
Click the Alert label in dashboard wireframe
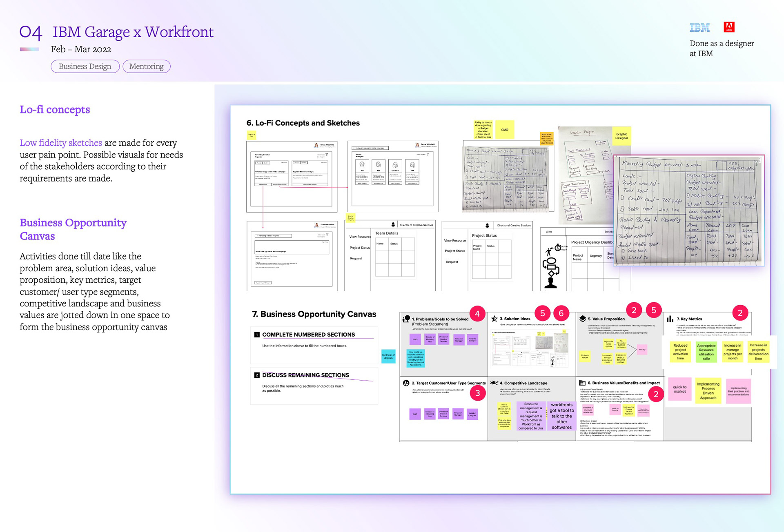point(549,232)
